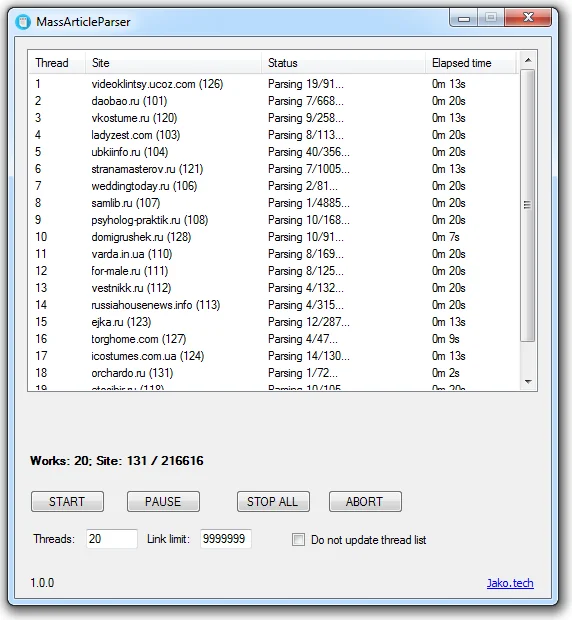The width and height of the screenshot is (572, 620).
Task: Focus the Threads input field
Action: coord(112,539)
